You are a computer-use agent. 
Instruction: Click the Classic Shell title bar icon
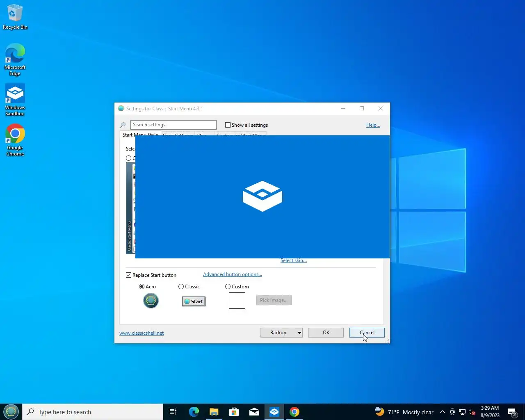[121, 109]
